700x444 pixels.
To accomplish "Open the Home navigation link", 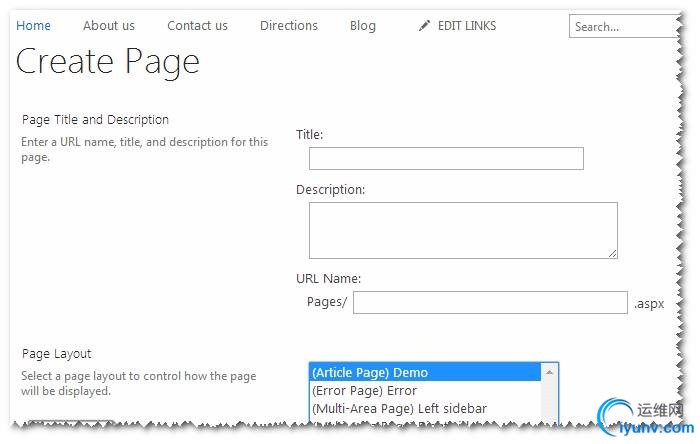I will pos(34,26).
